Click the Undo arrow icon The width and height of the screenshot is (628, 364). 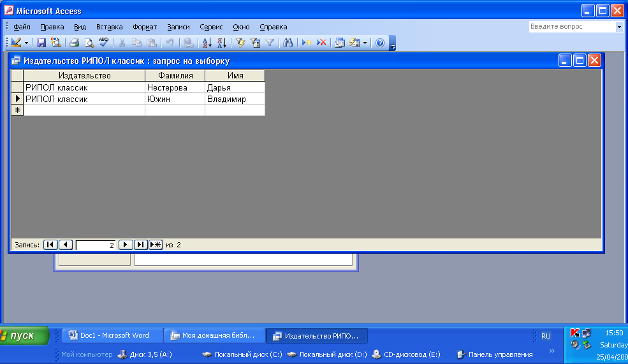click(x=170, y=43)
